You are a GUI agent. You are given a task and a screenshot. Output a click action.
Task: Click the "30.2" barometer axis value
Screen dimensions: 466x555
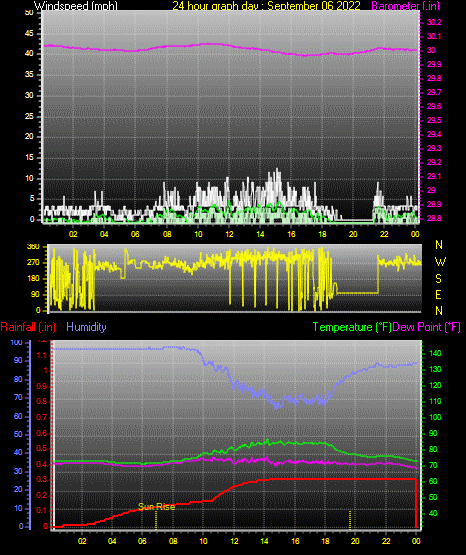point(434,22)
